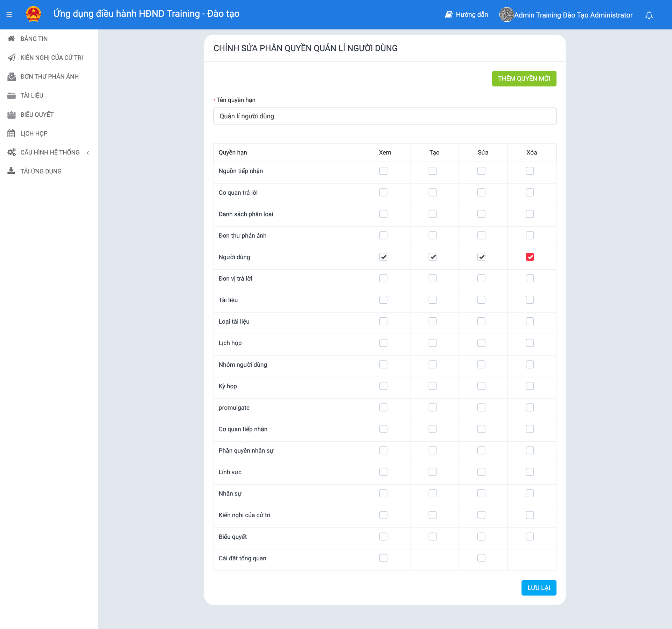Click the admin avatar image
Screen dimensions: 672x629
coord(506,15)
